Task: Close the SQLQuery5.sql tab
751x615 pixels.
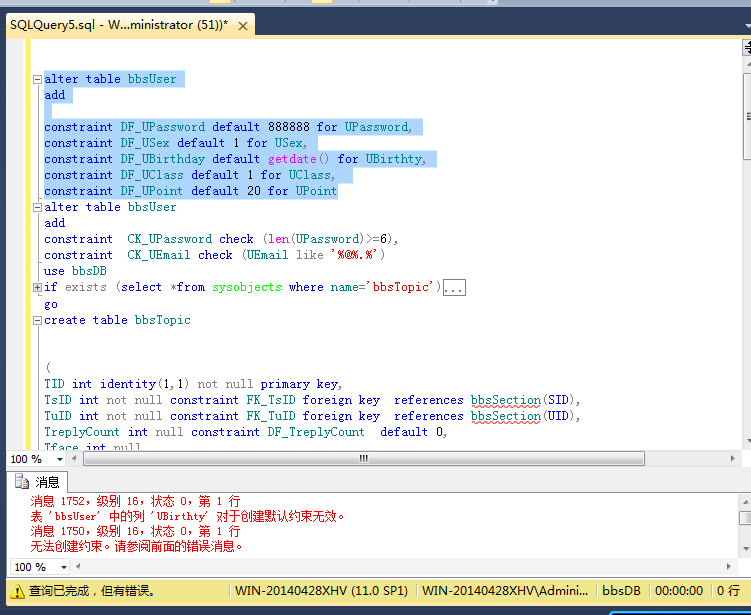Action: [242, 25]
